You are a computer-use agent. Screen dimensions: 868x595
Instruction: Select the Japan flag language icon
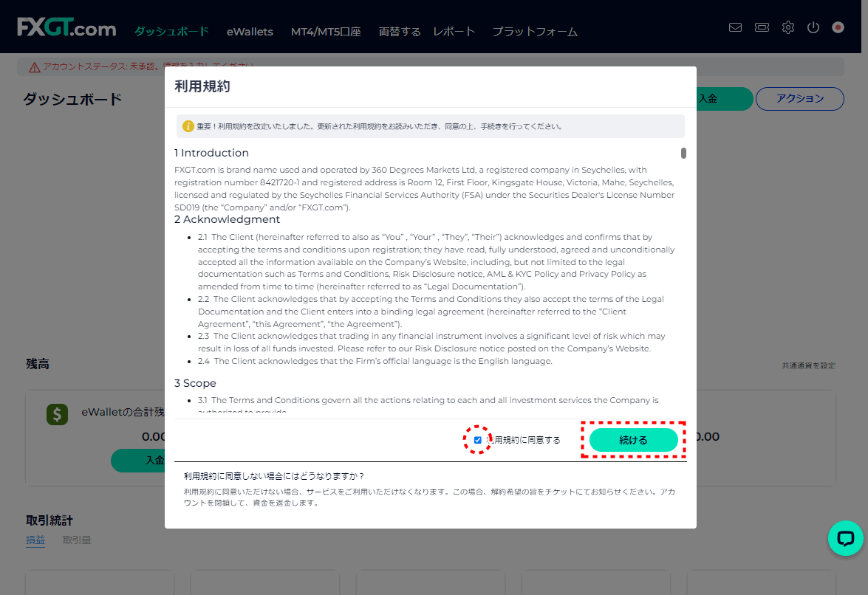tap(838, 27)
